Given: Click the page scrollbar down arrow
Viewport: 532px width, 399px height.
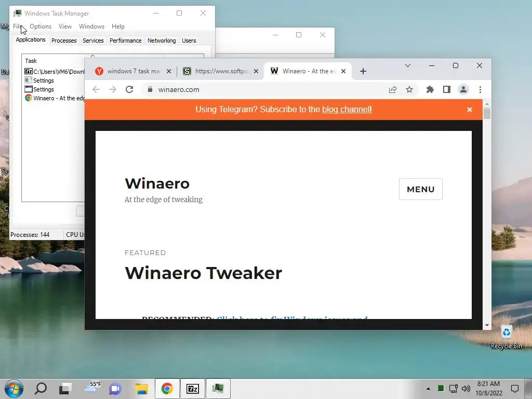Looking at the screenshot, I should click(487, 325).
